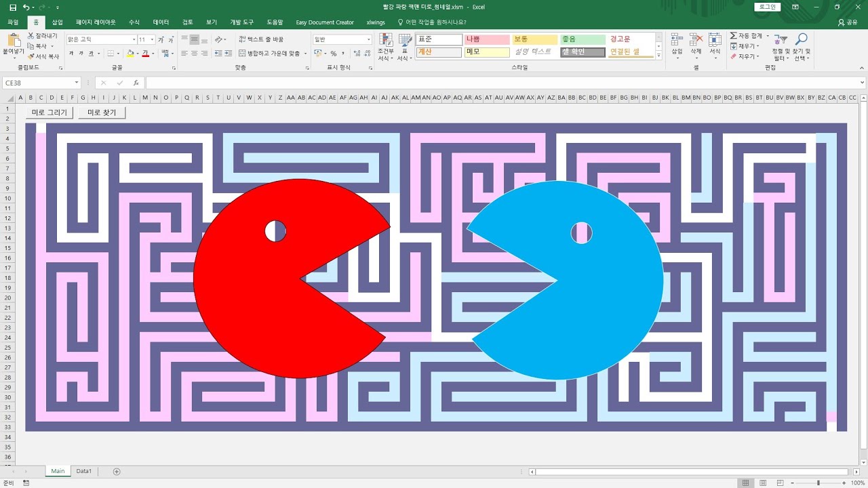Switch to the 수식 (Formulas) tab
The image size is (868, 488).
click(134, 22)
